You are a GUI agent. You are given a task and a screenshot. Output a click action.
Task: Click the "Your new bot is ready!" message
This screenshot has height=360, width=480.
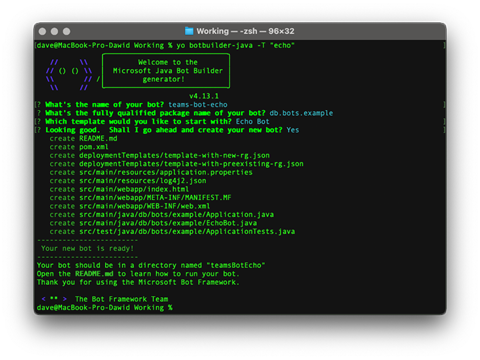pos(87,249)
